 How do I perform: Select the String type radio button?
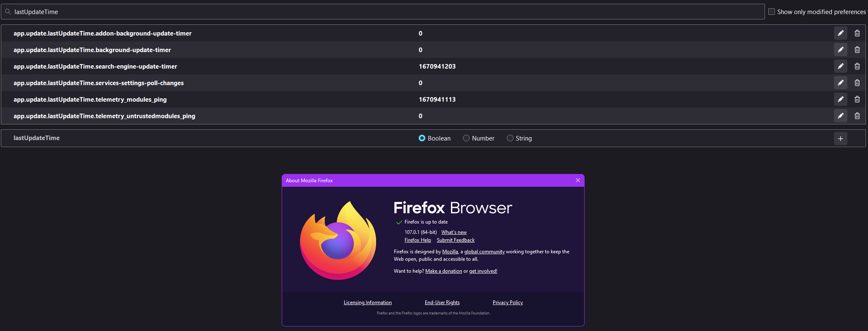510,138
